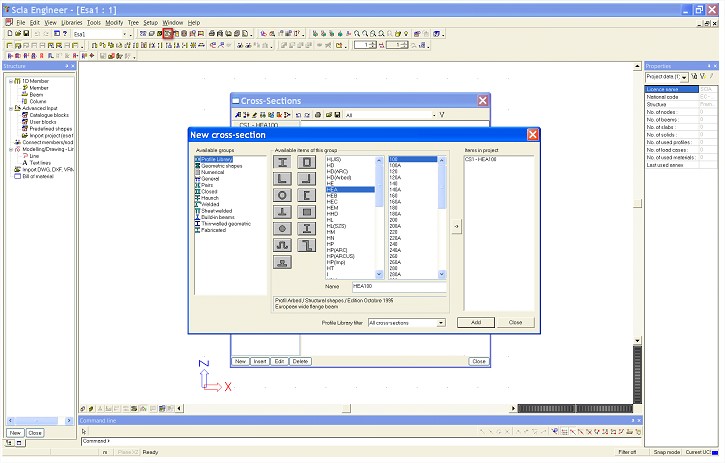The width and height of the screenshot is (725, 463).
Task: Expand the 1D Member tree node
Action: pos(8,81)
